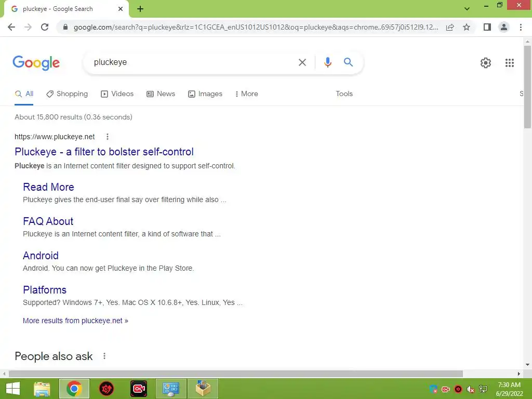Click the Chrome taskbar icon
532x399 pixels.
74,389
